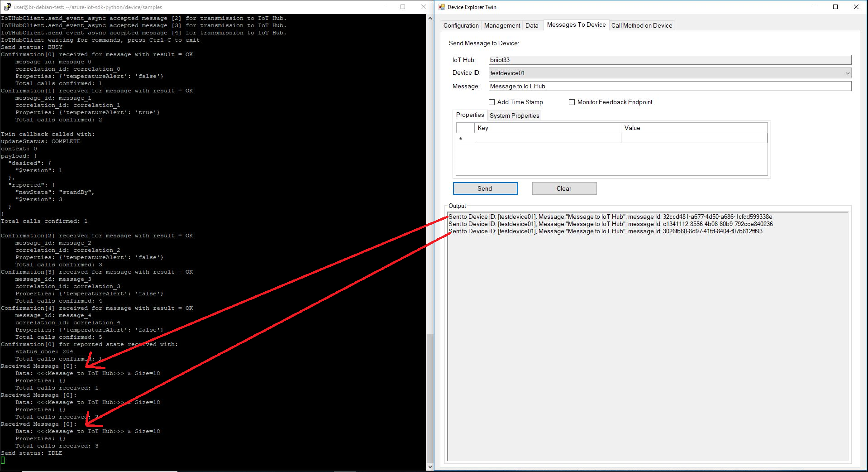Click 'Confirmation[4] received' terminal line
This screenshot has width=868, height=472.
coord(96,308)
